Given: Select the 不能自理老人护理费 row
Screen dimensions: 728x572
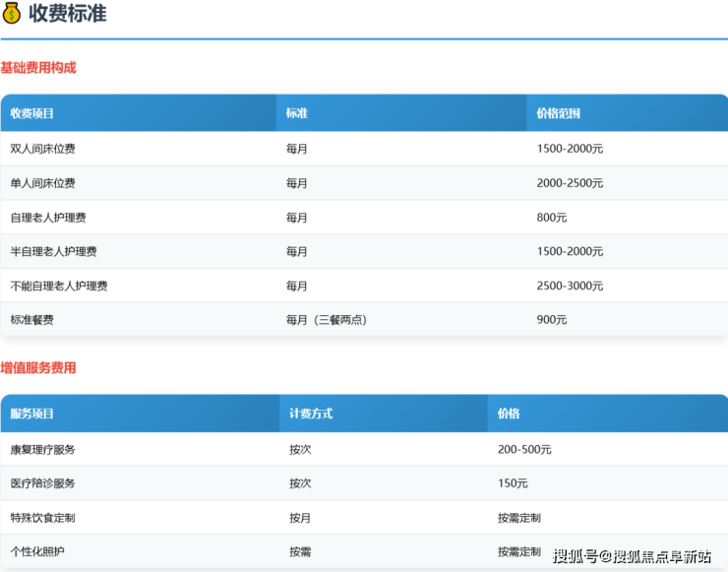Looking at the screenshot, I should (59, 286).
